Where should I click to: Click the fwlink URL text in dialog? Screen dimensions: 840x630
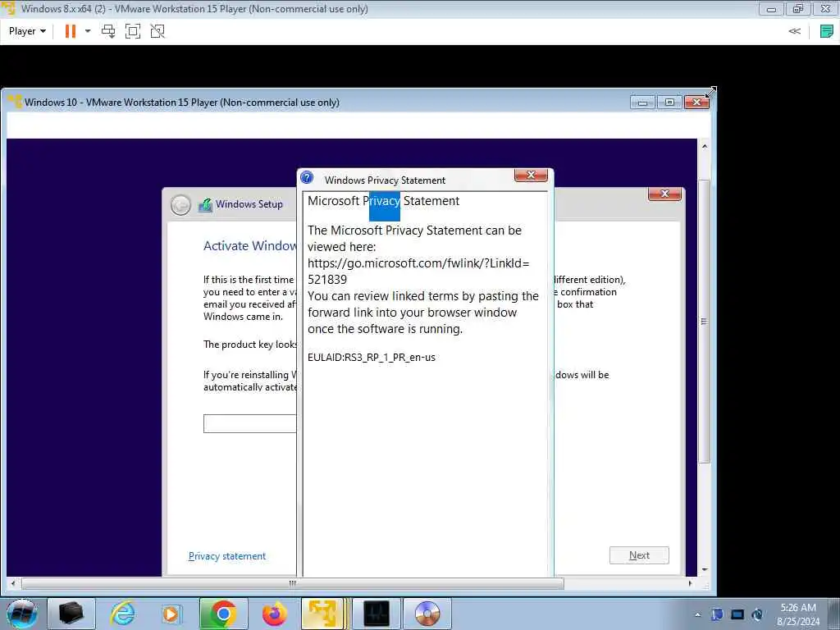coord(418,271)
